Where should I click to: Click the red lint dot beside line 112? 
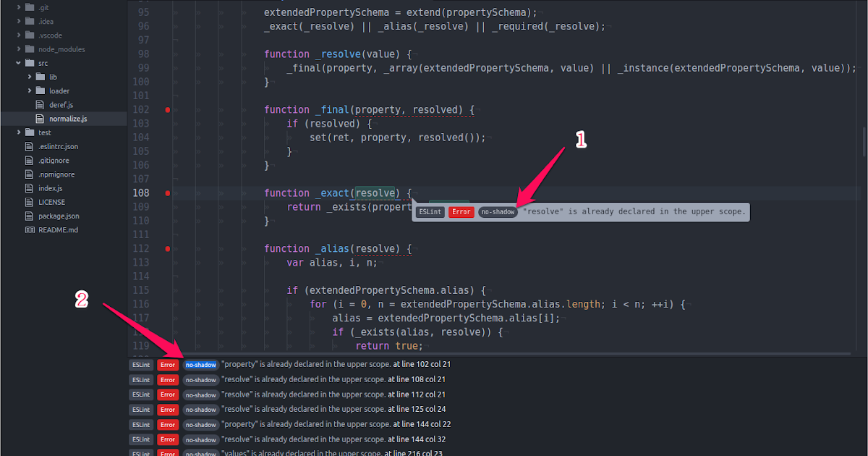[x=168, y=249]
